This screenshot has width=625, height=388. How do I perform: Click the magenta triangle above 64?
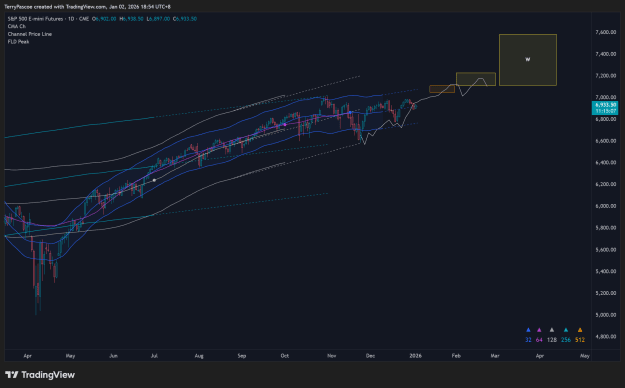click(x=539, y=330)
